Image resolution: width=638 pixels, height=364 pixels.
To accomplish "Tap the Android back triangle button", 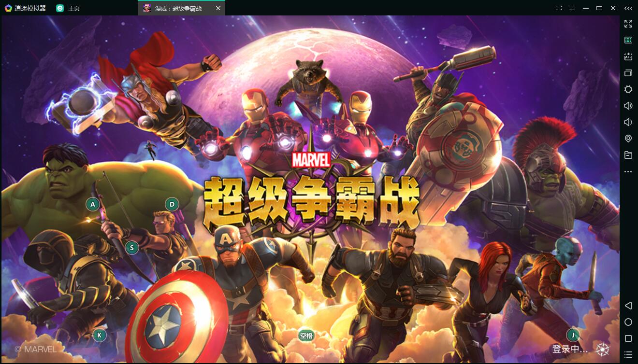I will pos(628,306).
